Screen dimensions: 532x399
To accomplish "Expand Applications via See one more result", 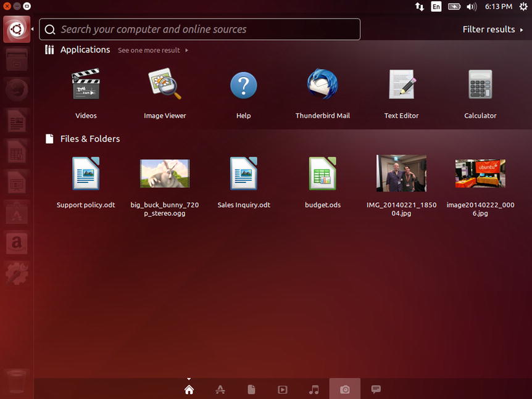I will click(152, 51).
